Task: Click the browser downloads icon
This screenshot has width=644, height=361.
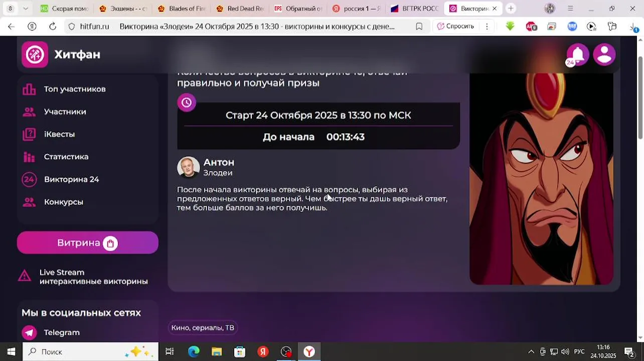Action: [633, 28]
